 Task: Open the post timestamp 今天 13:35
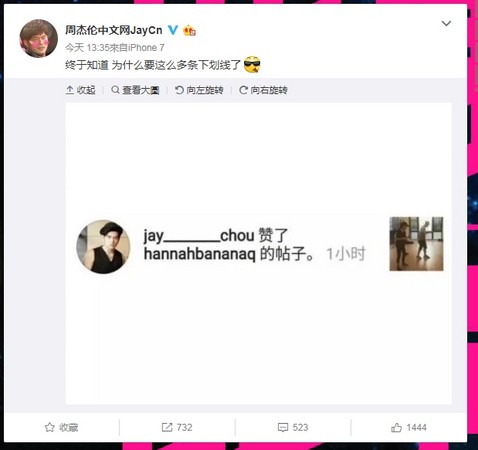(87, 48)
